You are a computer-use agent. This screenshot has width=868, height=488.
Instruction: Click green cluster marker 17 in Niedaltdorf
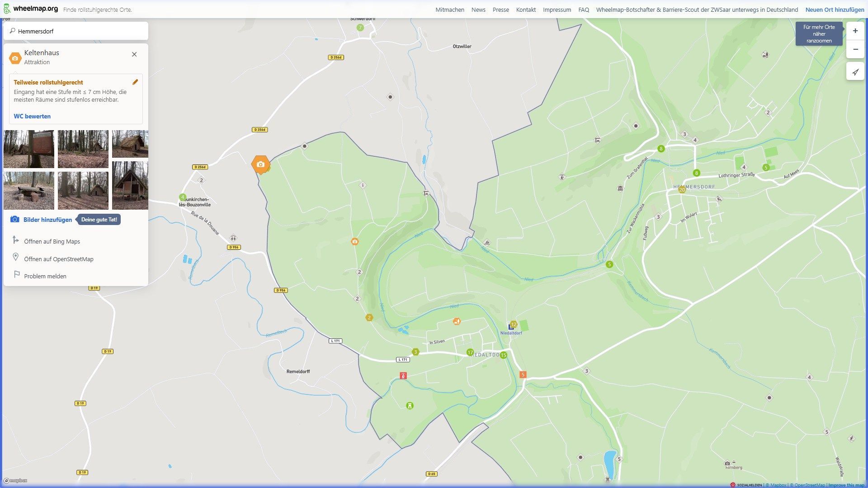(470, 352)
